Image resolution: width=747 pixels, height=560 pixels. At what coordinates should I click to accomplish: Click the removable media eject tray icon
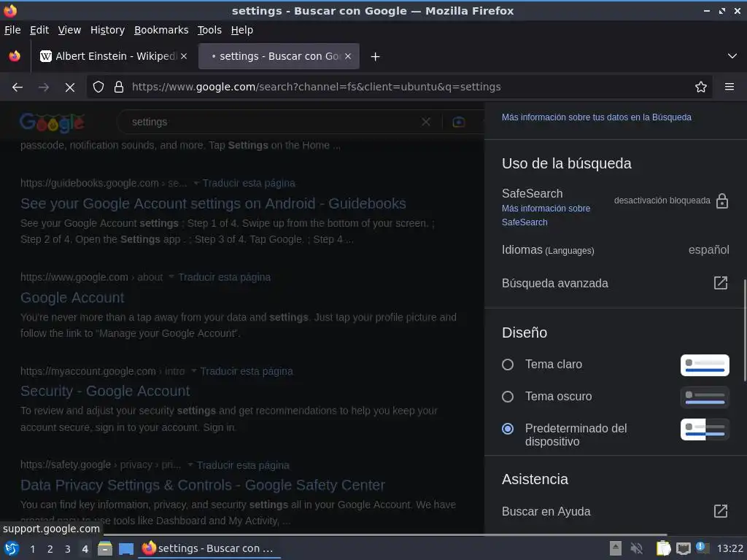[616, 548]
